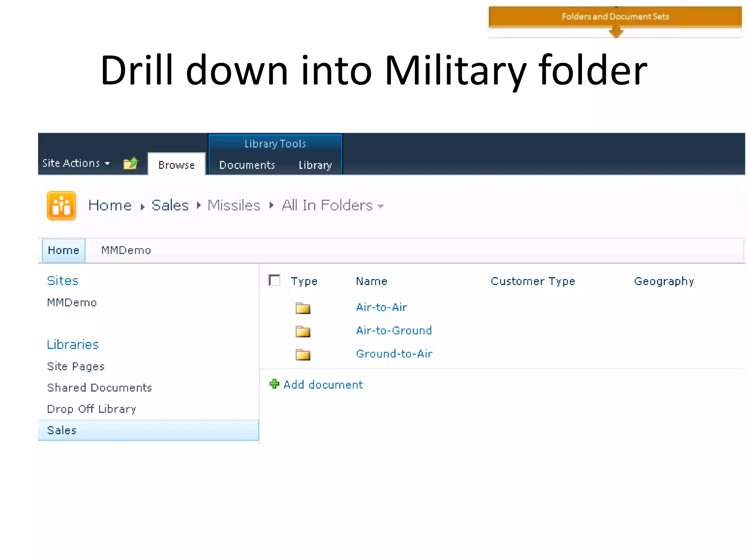Click the Ground-to-Air folder icon
This screenshot has height=560, width=747.
[303, 354]
